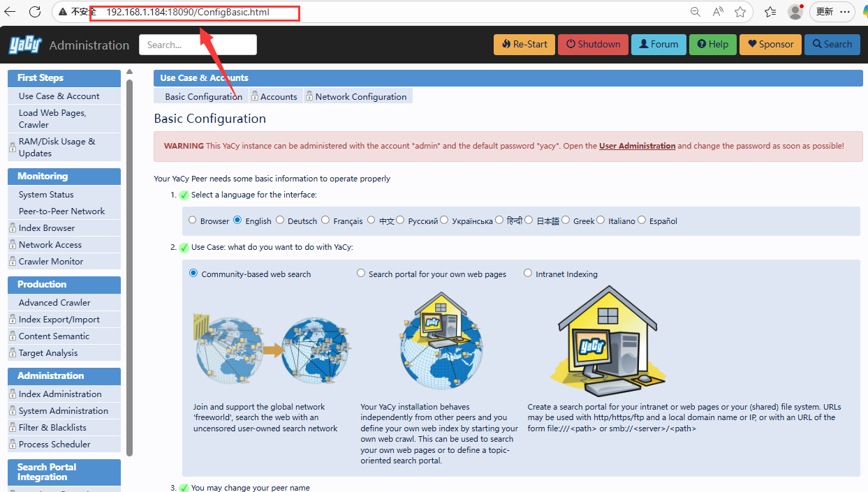Select the Community-based web search use case

coord(193,274)
